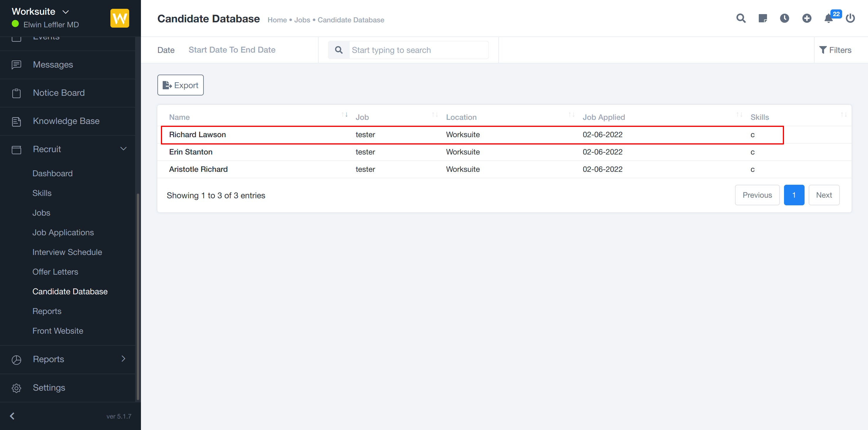Screen dimensions: 868x430
Task: Expand the Reports sidebar section
Action: (123, 359)
